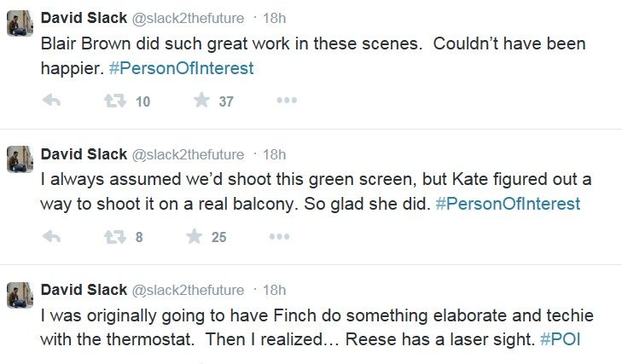The height and width of the screenshot is (364, 622).
Task: Click @slack2thefuture handle in balcony tweet
Action: click(187, 154)
